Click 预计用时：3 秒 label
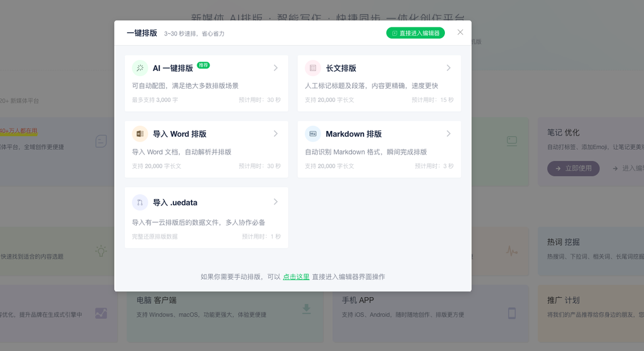This screenshot has height=351, width=644. [434, 166]
